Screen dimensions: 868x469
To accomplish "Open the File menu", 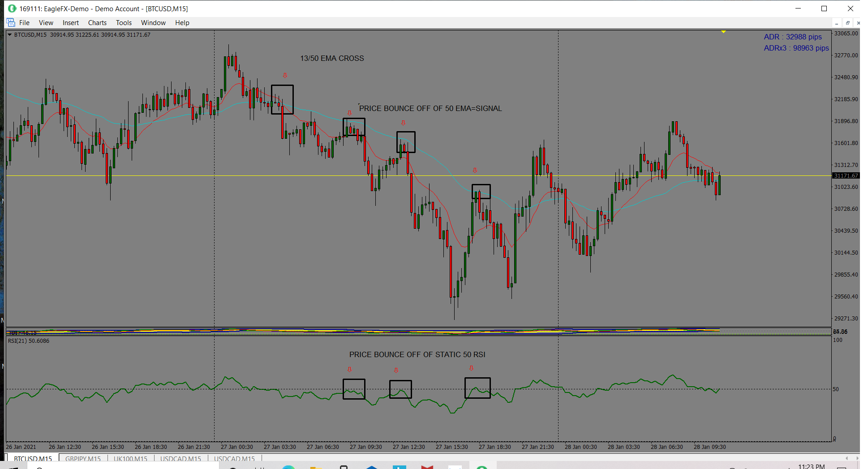I will coord(24,22).
